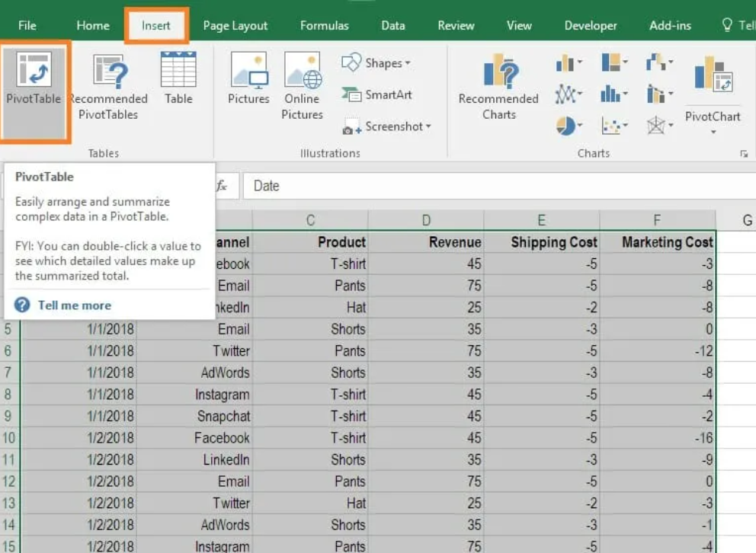
Task: Click the PivotTable button
Action: tap(34, 91)
